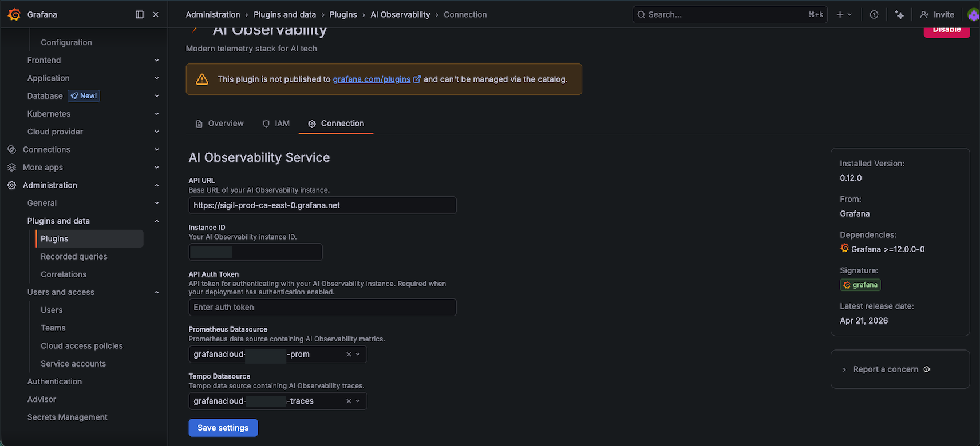
Task: Click the warning triangle icon in banner
Action: point(202,79)
